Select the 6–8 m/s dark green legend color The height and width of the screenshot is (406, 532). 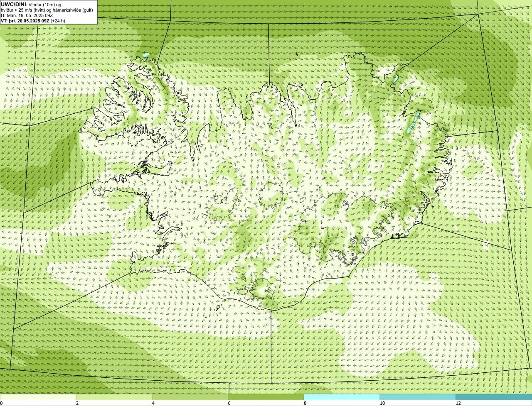[266, 397]
